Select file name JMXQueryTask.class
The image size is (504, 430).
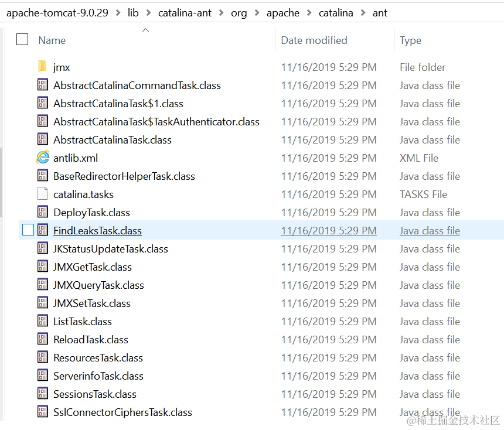coord(98,286)
